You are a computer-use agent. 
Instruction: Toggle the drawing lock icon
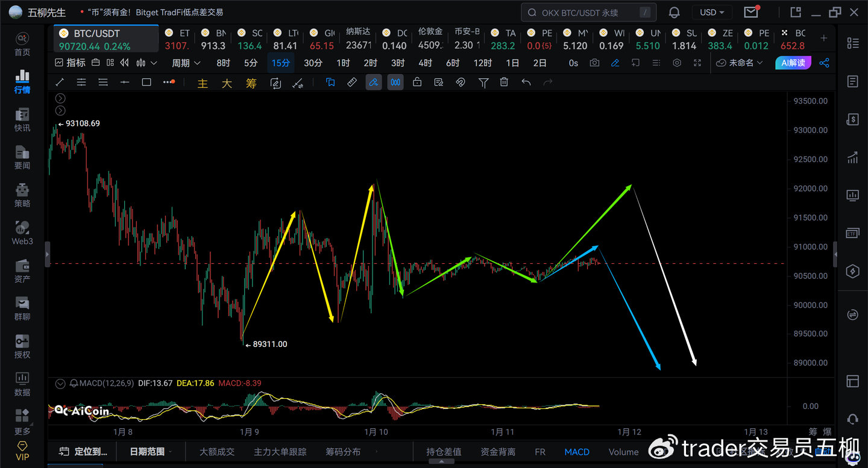pyautogui.click(x=417, y=82)
